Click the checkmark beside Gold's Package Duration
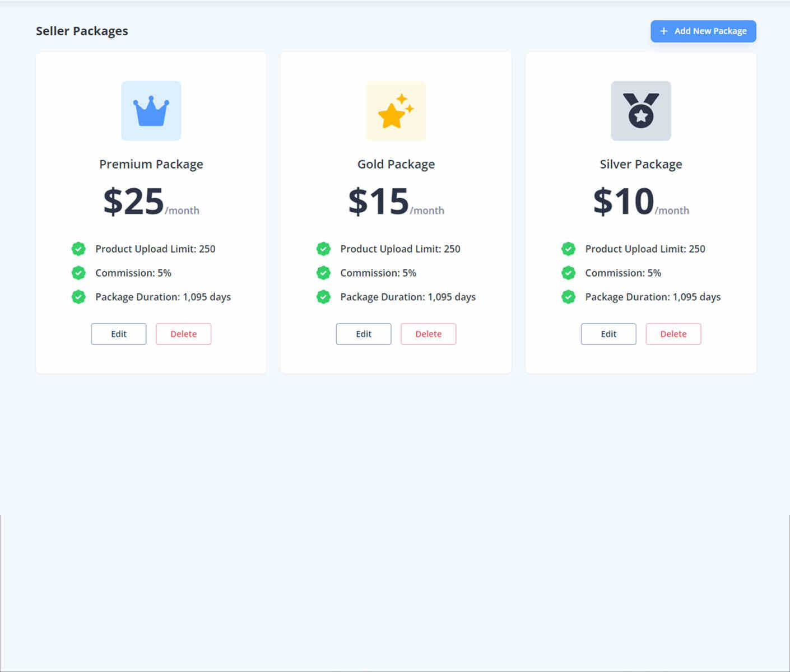This screenshot has width=790, height=672. [x=323, y=297]
